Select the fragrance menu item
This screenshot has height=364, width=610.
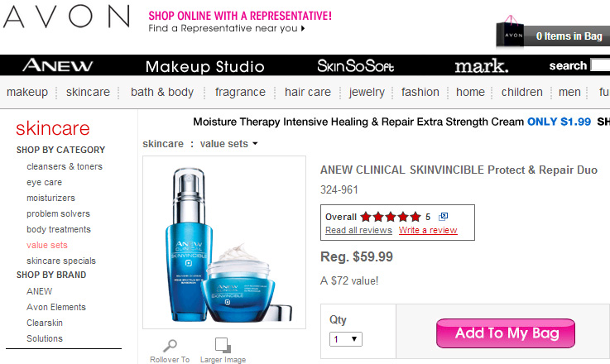pos(240,92)
